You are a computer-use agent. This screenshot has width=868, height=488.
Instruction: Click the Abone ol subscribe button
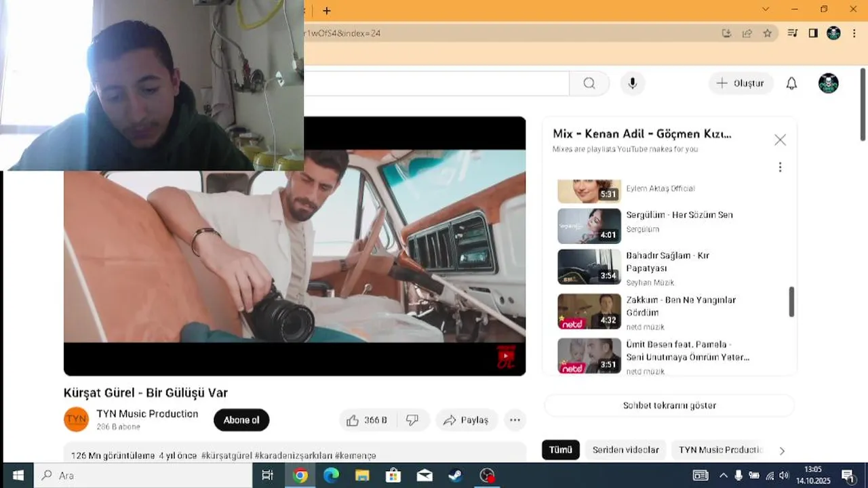(x=241, y=420)
